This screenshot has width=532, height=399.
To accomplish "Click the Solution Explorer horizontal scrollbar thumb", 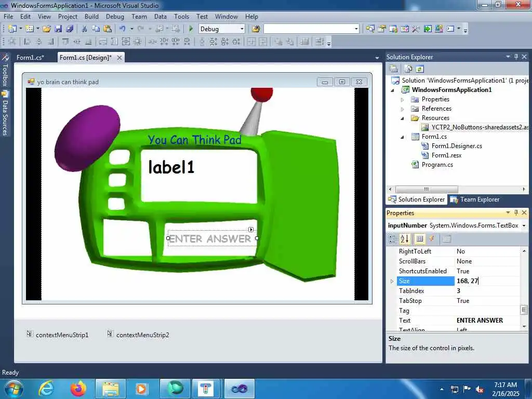I will tap(427, 189).
